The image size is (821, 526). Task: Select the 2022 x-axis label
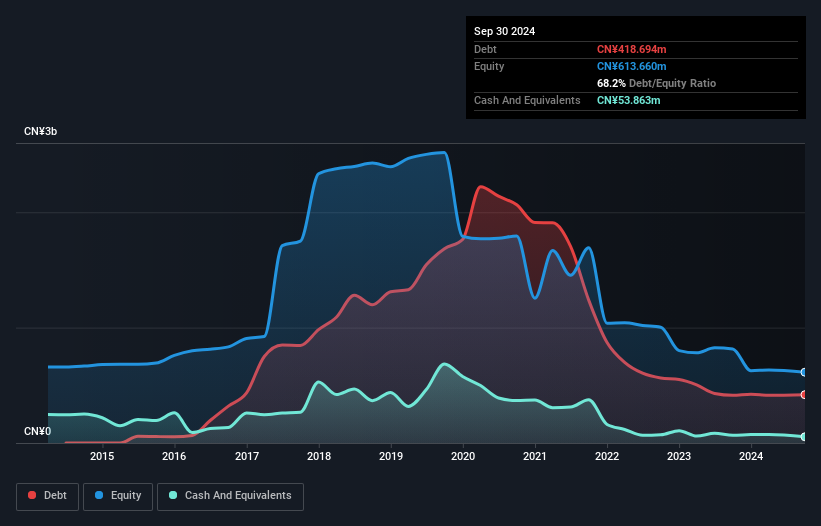pos(607,456)
